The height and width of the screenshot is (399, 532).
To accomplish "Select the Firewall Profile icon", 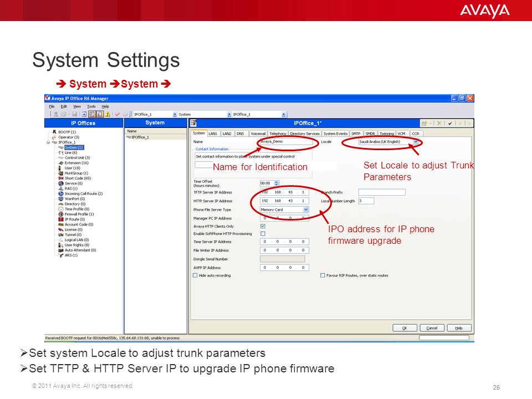I will 61,214.
